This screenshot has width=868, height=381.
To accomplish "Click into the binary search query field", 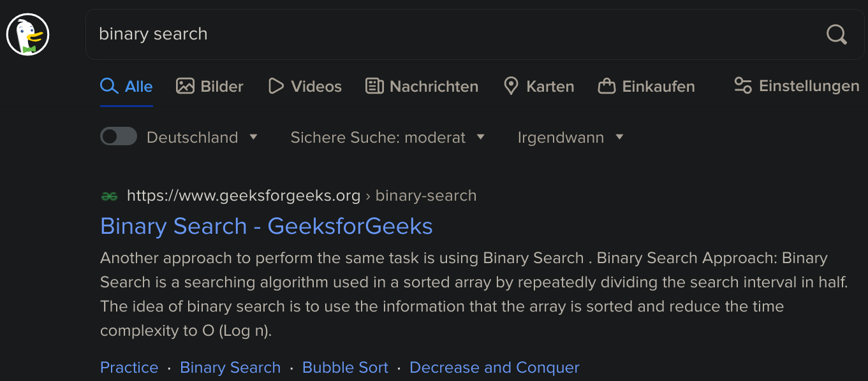I will click(453, 34).
